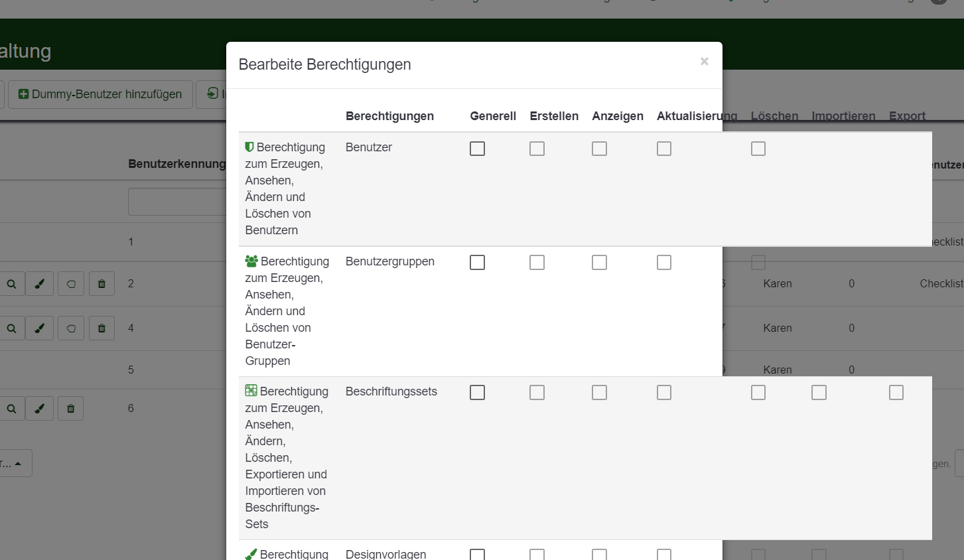Enable Importieren for Beschriftungssets
The height and width of the screenshot is (560, 964).
(x=819, y=393)
